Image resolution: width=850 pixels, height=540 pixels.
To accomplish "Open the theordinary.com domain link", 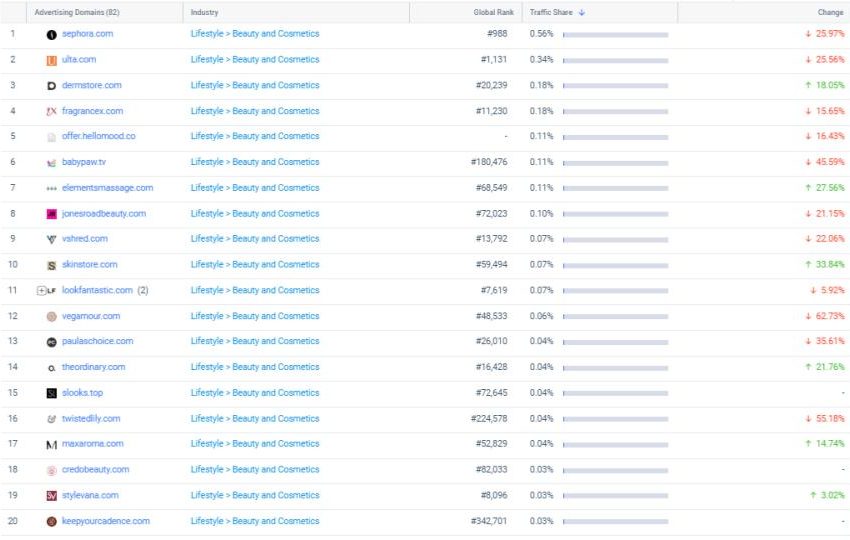I will click(x=93, y=367).
